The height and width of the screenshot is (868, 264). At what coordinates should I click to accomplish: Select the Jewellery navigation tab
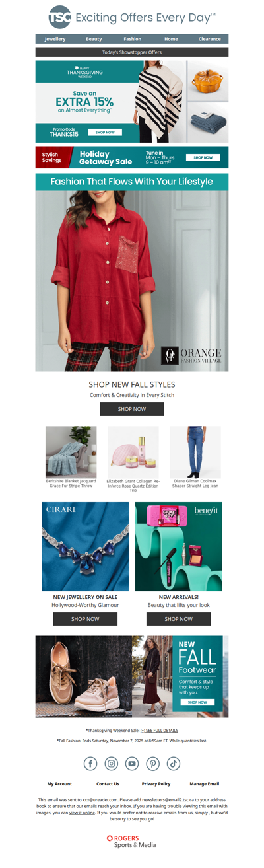coord(55,39)
